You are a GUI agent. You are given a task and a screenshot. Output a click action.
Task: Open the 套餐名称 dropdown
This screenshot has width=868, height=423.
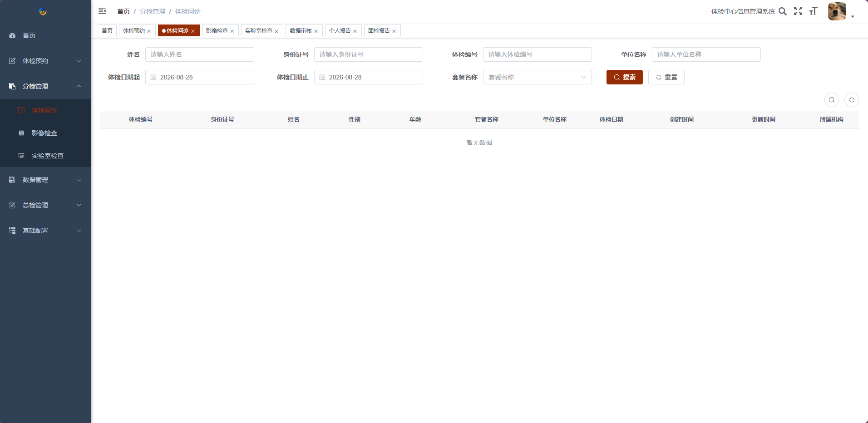click(538, 77)
